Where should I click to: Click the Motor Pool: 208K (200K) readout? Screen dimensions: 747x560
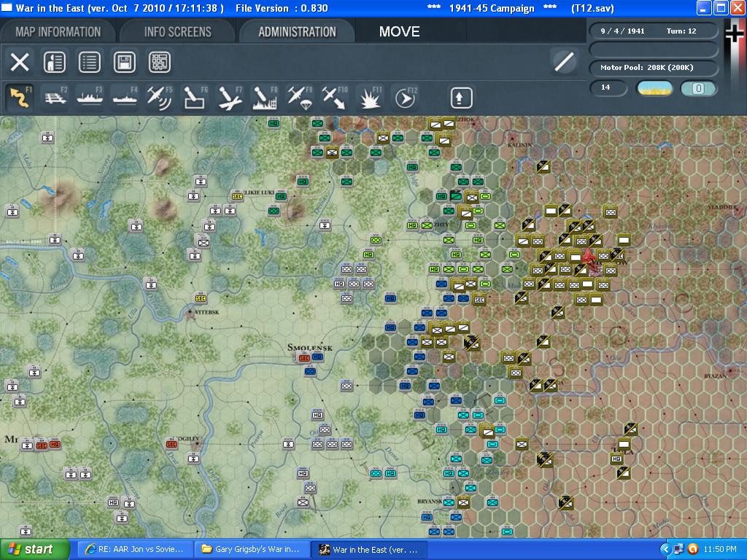click(x=654, y=68)
